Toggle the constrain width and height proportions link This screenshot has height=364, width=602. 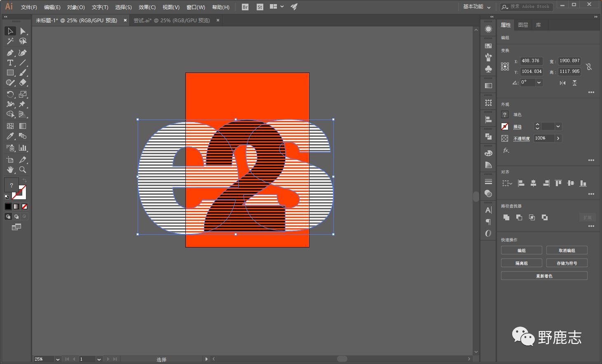[589, 66]
